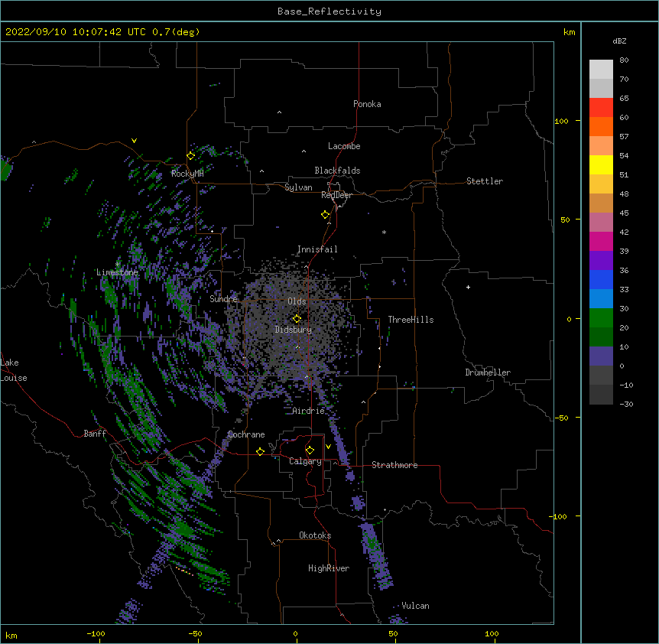Click the magenta swatch between 42 and 39 dBZ
The height and width of the screenshot is (644, 659).
pyautogui.click(x=601, y=241)
